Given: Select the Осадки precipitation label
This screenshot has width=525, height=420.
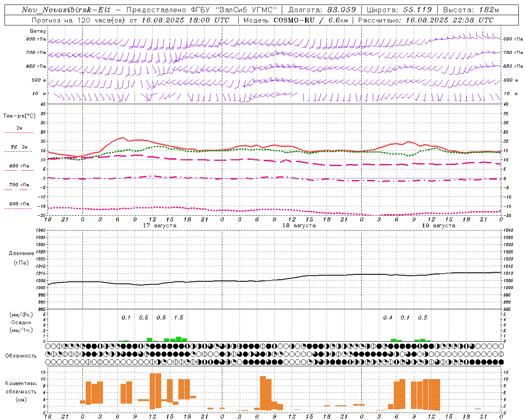Looking at the screenshot, I should click(21, 322).
